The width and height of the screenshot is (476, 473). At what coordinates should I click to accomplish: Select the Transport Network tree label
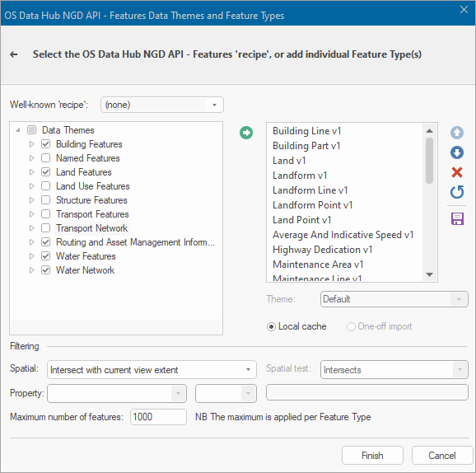pos(91,228)
